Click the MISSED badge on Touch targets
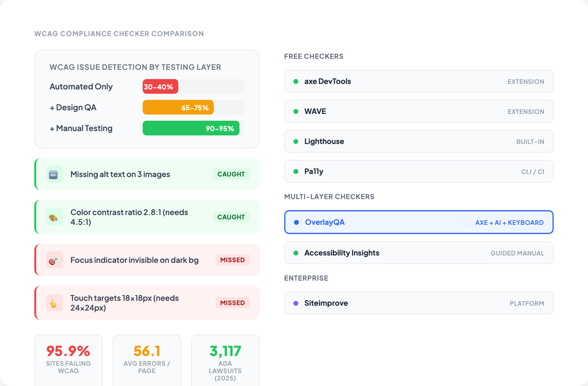Viewport: 588px width, 386px height. coord(233,303)
